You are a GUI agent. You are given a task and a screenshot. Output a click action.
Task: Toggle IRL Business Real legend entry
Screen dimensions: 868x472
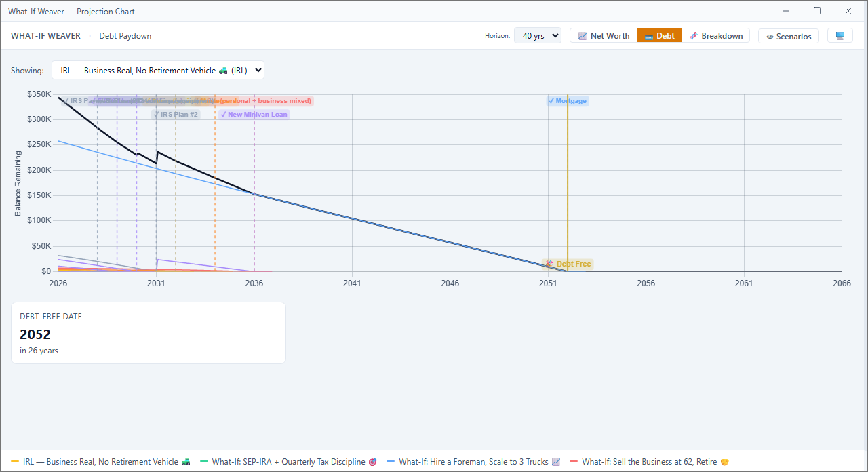(100, 462)
